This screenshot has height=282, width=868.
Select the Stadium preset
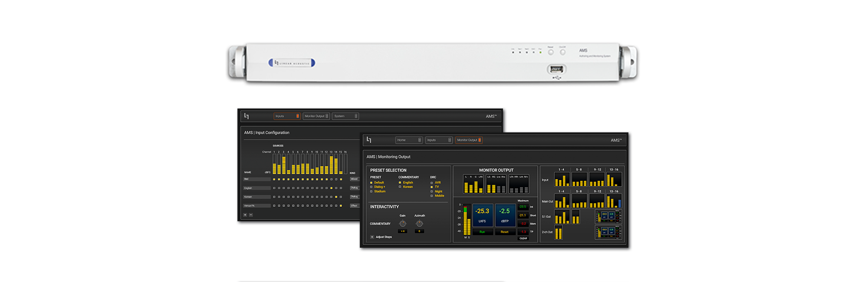point(371,191)
